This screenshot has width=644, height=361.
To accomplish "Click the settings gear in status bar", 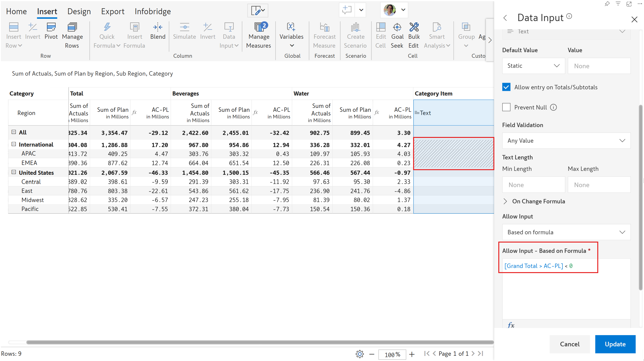I will pyautogui.click(x=359, y=354).
